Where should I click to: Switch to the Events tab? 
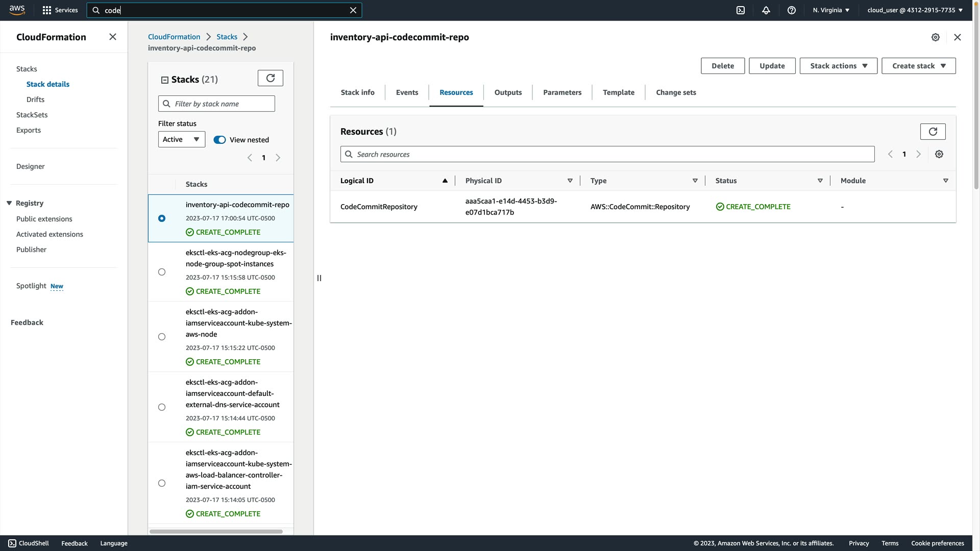coord(407,92)
